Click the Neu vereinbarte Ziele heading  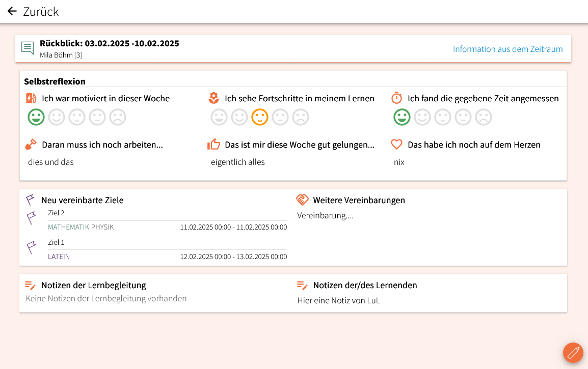[83, 200]
